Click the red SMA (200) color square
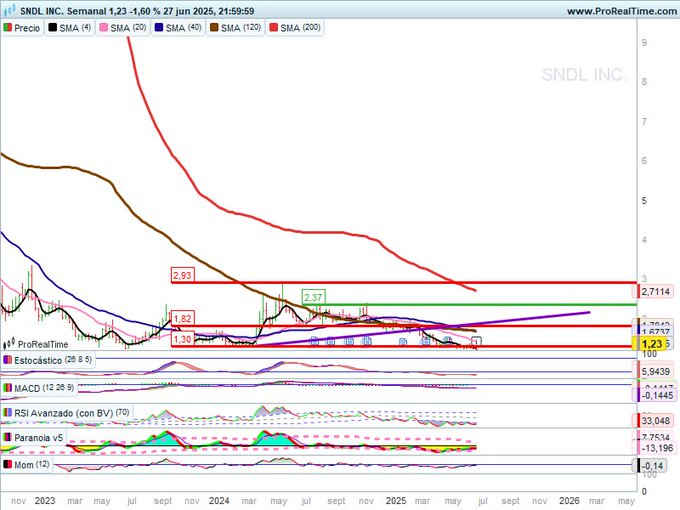Viewport: 680px width, 510px height. pos(274,28)
